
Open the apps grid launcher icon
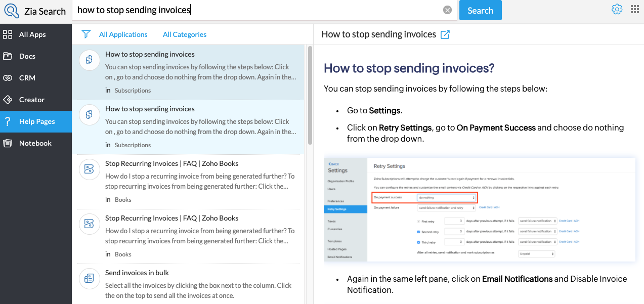635,9
